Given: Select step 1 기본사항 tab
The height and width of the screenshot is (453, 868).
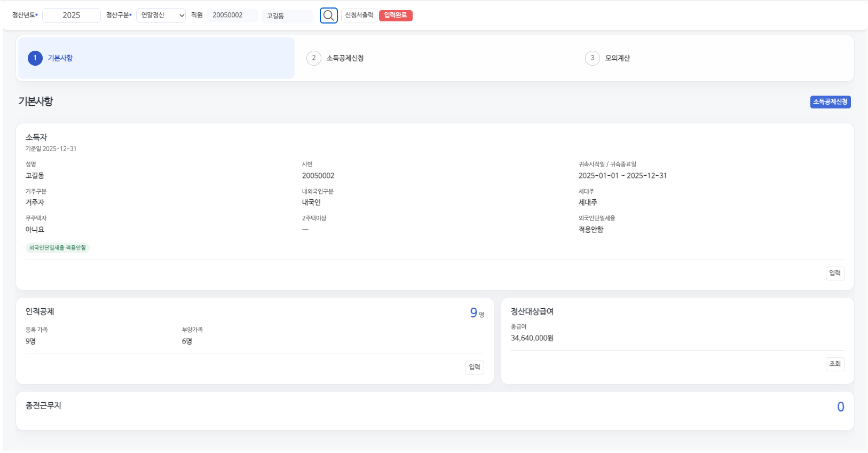Looking at the screenshot, I should pos(156,58).
